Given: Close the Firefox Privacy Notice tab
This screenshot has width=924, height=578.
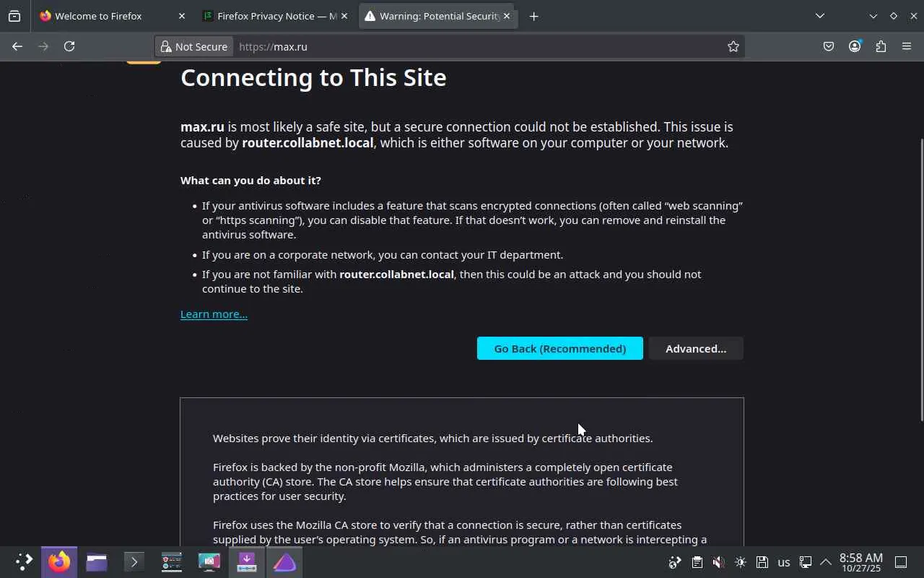Looking at the screenshot, I should click(344, 16).
